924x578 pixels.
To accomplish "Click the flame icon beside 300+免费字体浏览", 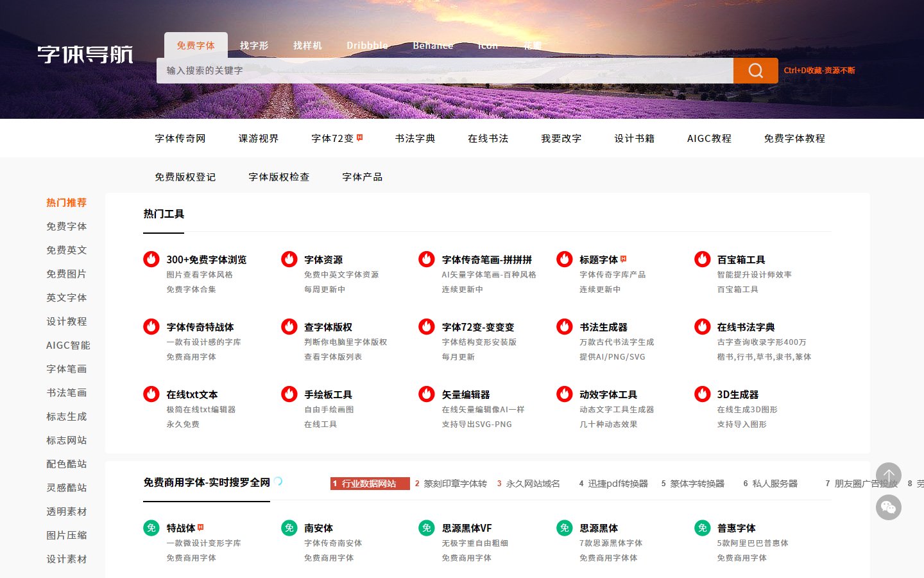I will click(151, 259).
